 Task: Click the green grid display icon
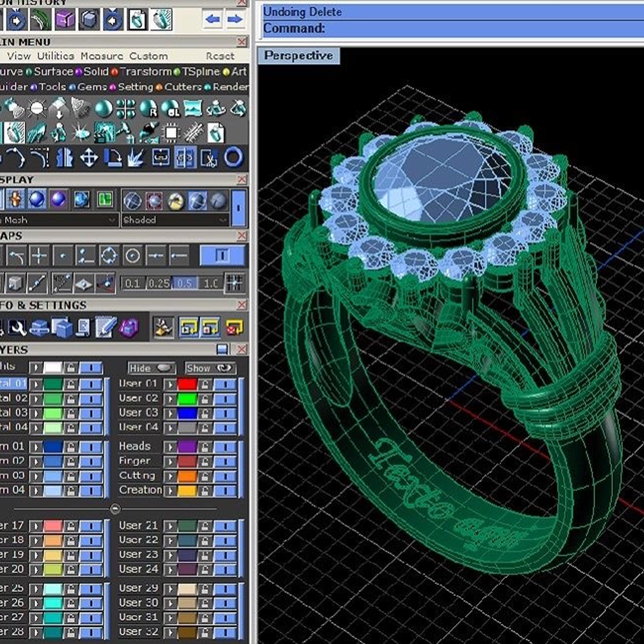coord(105,200)
